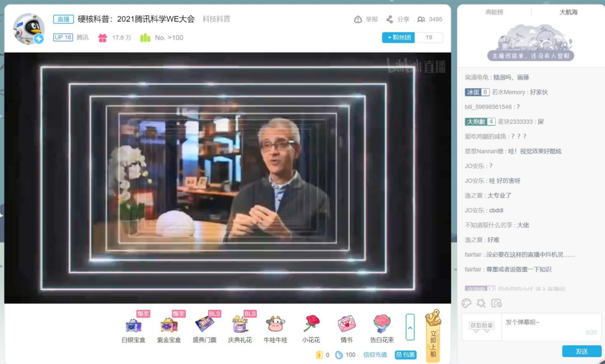Click the UP 16 level badge

pos(63,37)
